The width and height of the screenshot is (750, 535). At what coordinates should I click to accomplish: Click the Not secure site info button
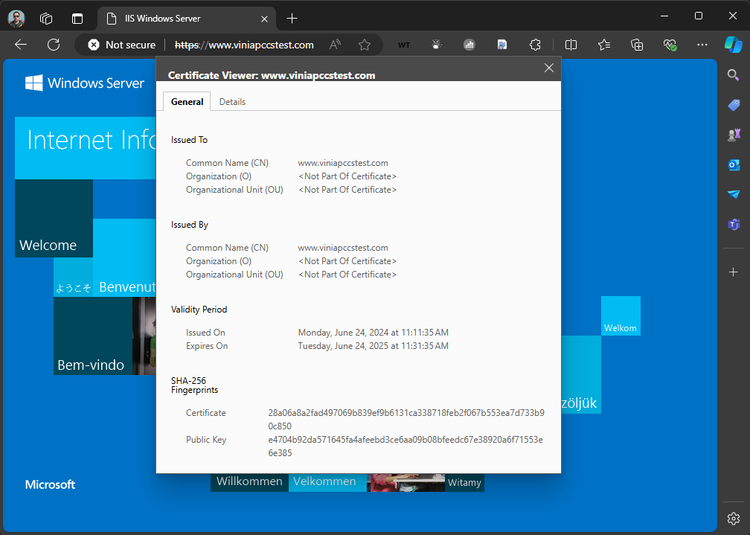(121, 45)
